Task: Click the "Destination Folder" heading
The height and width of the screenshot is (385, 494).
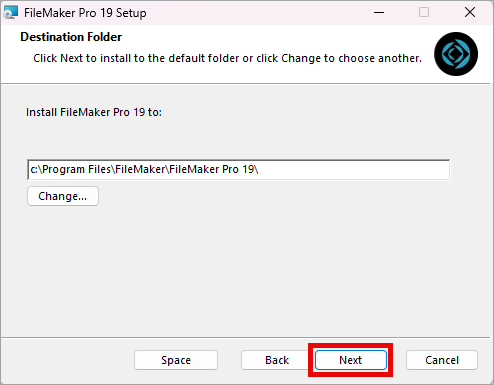Action: [x=71, y=37]
